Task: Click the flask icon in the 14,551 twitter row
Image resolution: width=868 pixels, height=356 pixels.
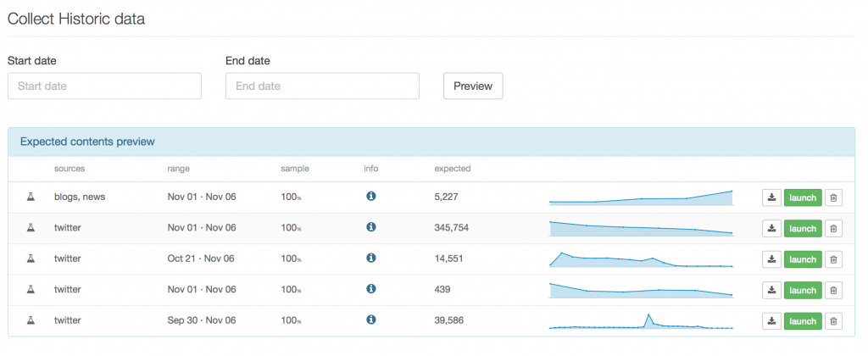Action: click(31, 259)
